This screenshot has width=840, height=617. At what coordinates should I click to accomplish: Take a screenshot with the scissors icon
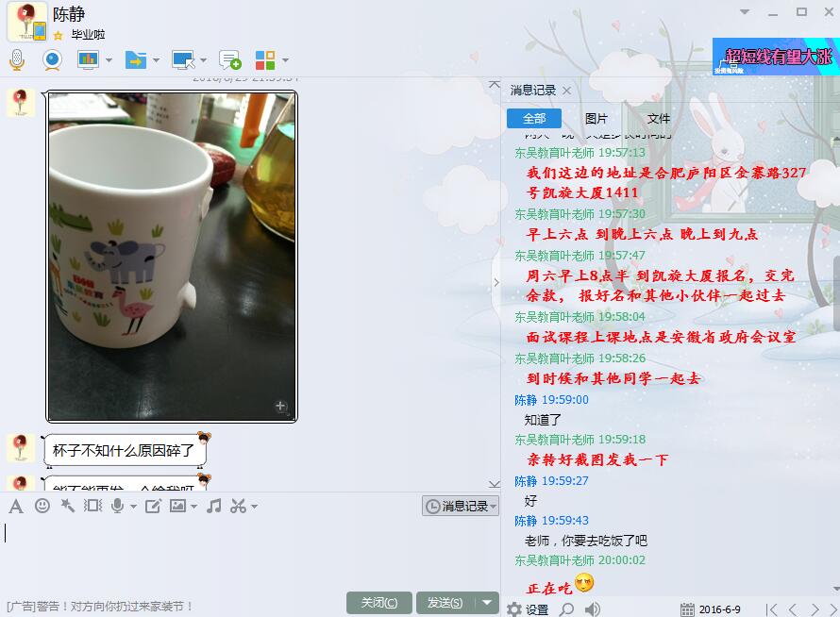(238, 506)
